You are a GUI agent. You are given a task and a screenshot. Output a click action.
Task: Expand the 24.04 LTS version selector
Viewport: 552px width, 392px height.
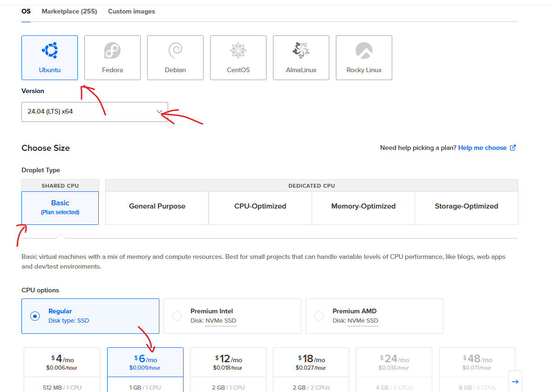click(160, 112)
